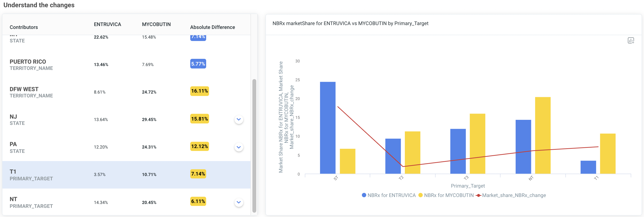Click the chart title text
Image resolution: width=644 pixels, height=217 pixels.
tap(350, 23)
